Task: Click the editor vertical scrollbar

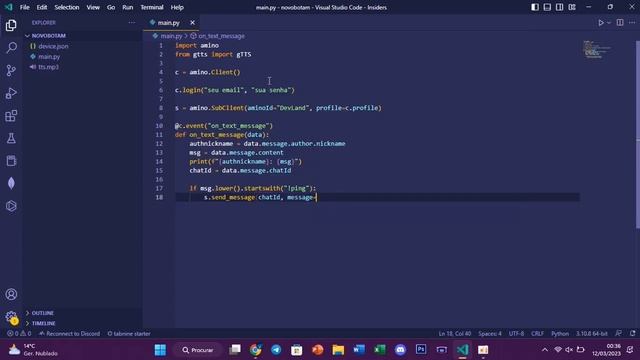Action: coord(638,135)
